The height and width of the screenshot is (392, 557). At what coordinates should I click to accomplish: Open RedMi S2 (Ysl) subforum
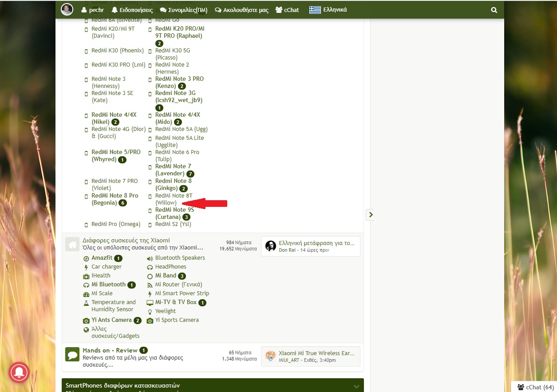[x=173, y=224]
